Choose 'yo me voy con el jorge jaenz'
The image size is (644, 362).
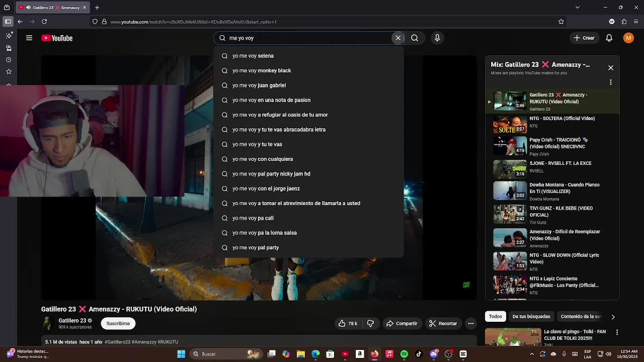click(308, 189)
